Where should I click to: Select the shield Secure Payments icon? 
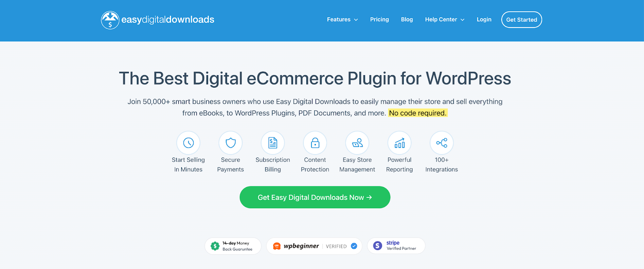click(231, 143)
